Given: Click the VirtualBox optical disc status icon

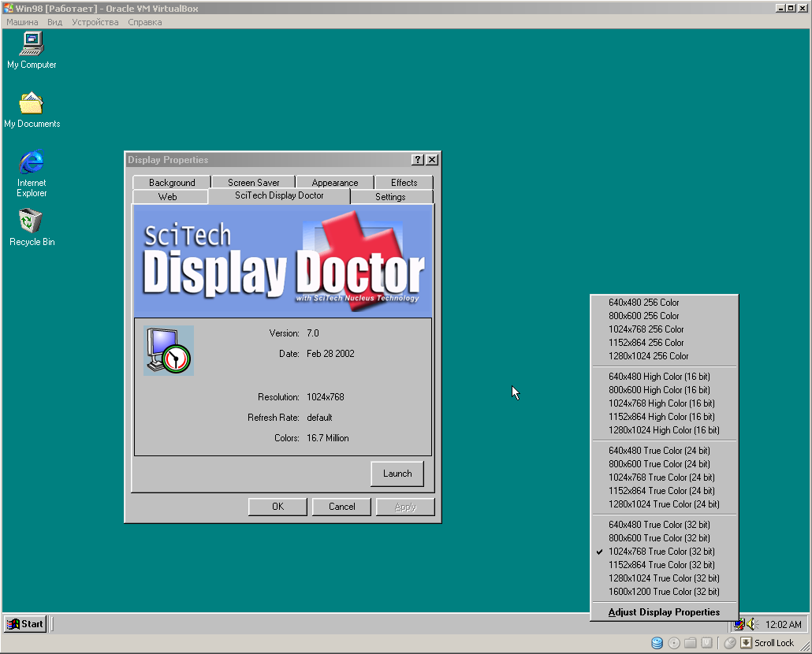Looking at the screenshot, I should click(x=674, y=643).
